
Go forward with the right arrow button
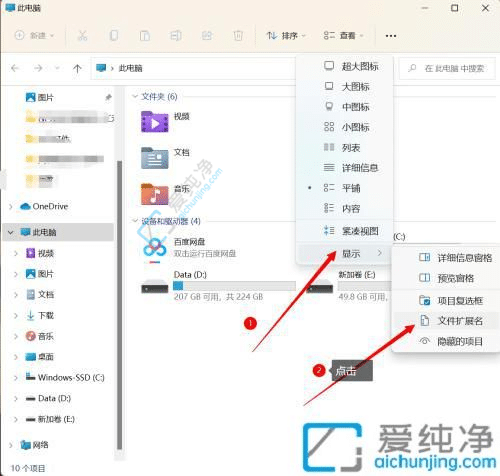pos(38,68)
